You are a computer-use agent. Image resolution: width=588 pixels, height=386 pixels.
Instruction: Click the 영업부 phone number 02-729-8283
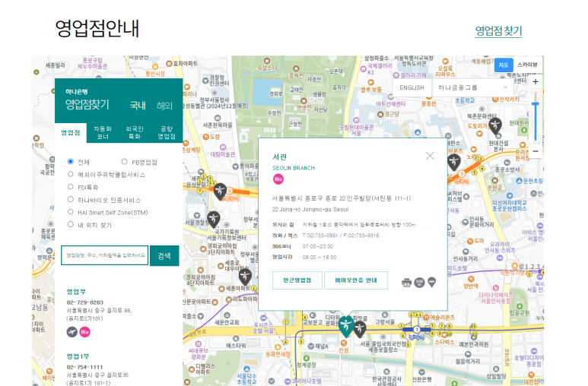pos(84,302)
